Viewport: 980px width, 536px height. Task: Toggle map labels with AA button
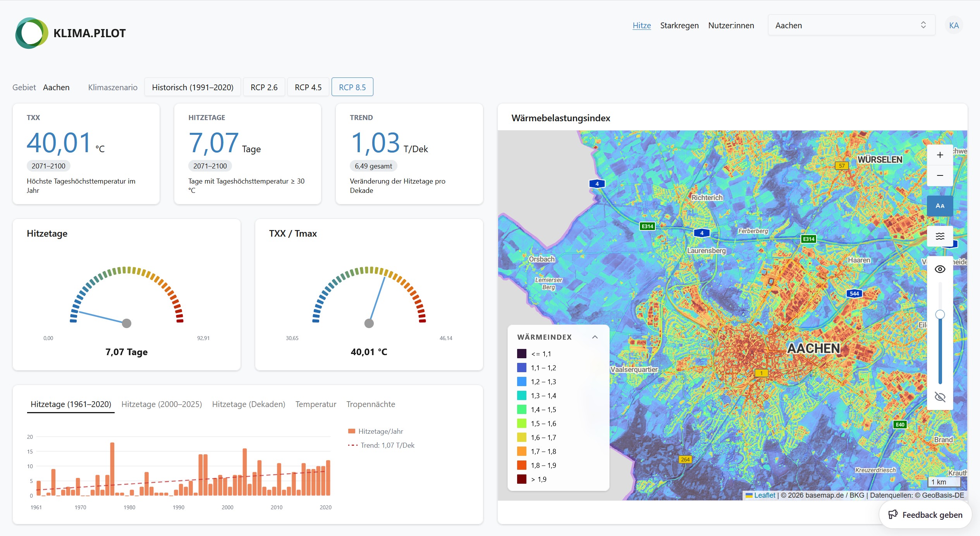click(x=940, y=206)
